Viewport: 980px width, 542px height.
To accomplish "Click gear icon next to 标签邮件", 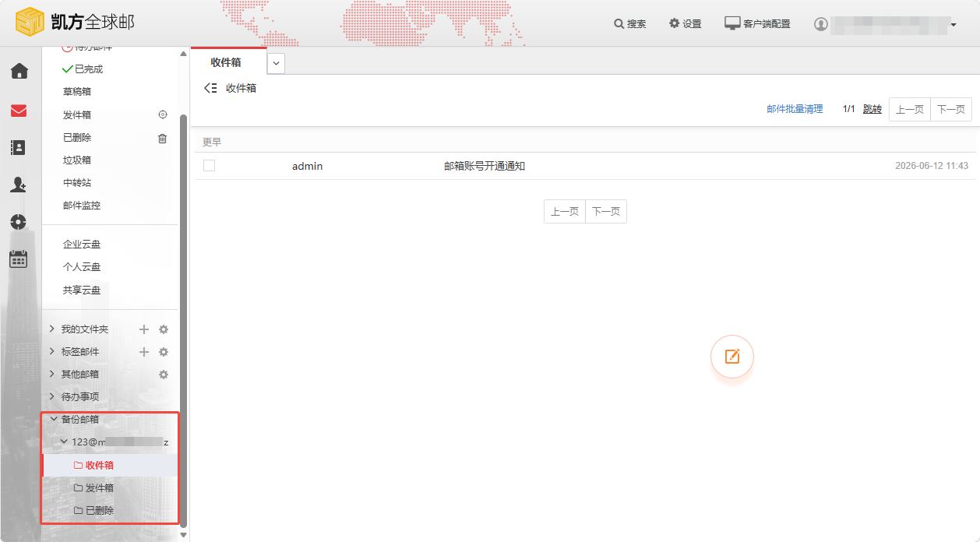I will 164,352.
